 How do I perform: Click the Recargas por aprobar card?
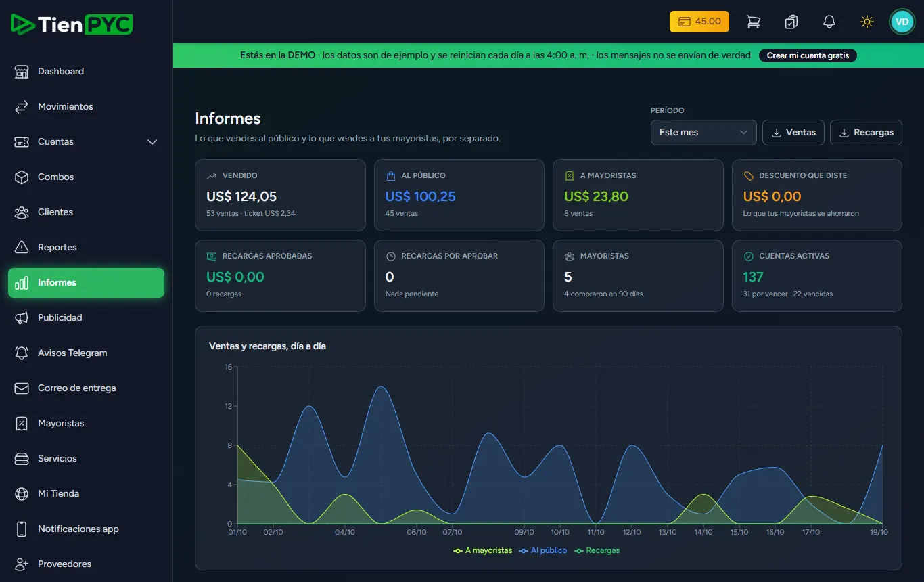pos(459,276)
